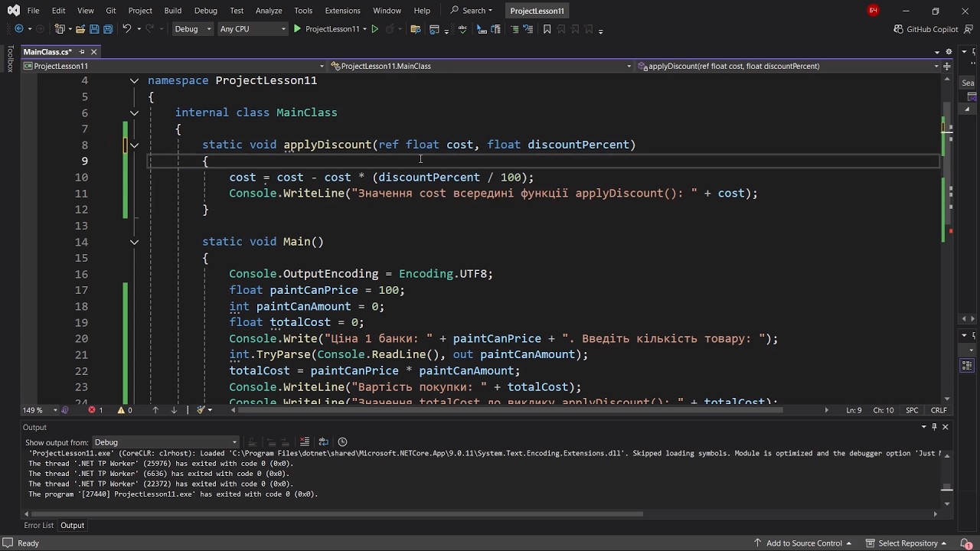Click the warnings indicator showing 0
The height and width of the screenshot is (551, 980).
click(x=124, y=410)
